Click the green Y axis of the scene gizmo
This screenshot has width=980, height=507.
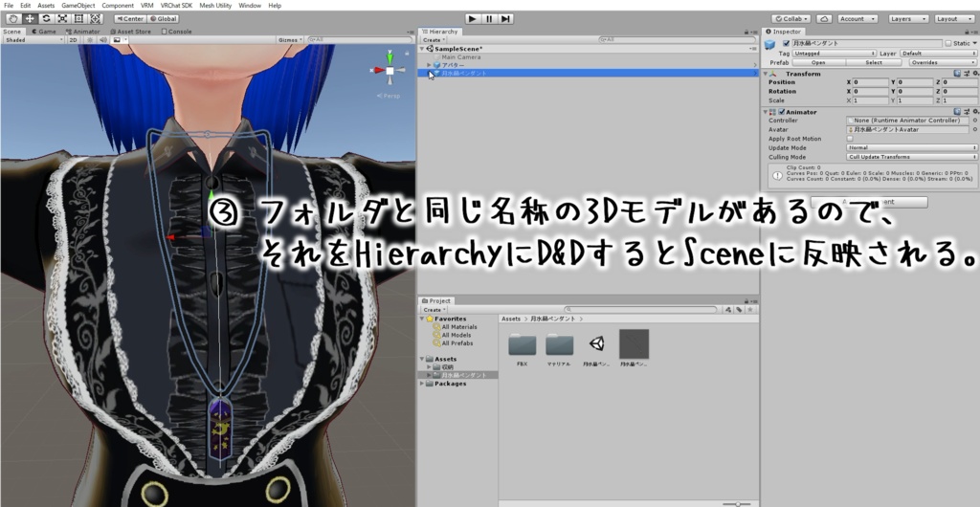click(390, 58)
